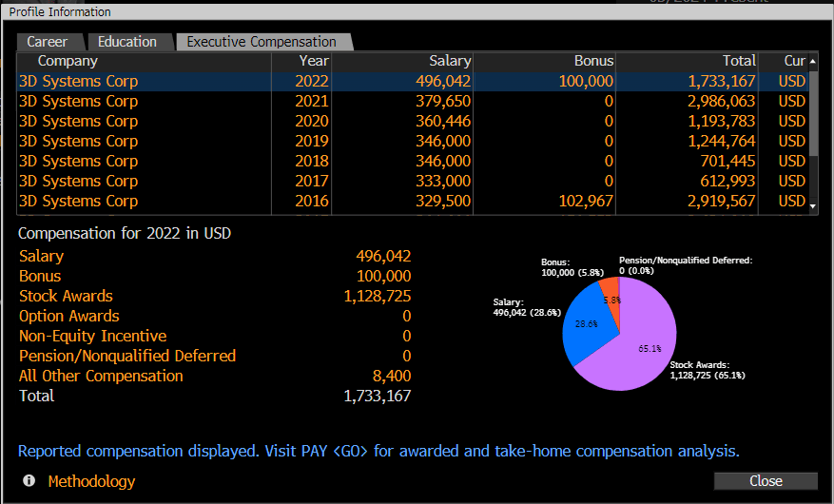Click the Stock Awards label in breakdown
The height and width of the screenshot is (504, 834).
coord(66,296)
